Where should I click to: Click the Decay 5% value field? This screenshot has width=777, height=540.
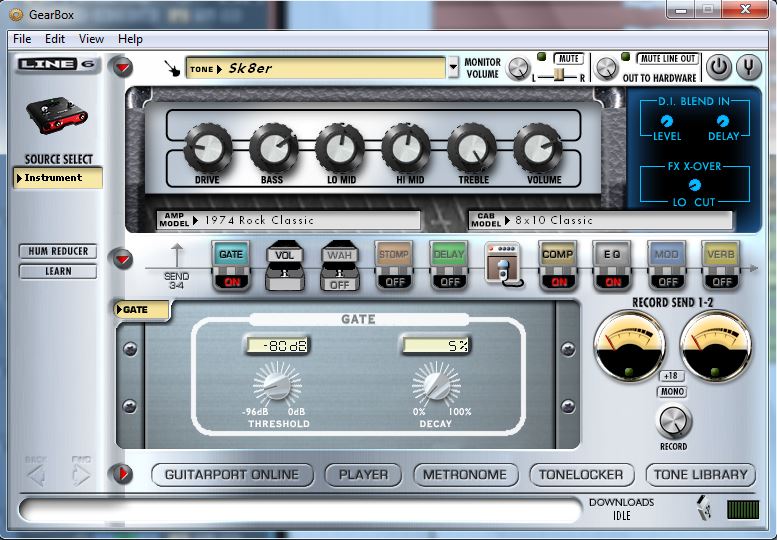pyautogui.click(x=436, y=345)
